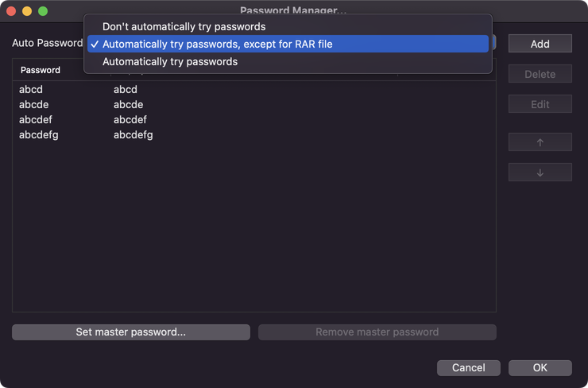Confirm with the OK button
Image resolution: width=588 pixels, height=388 pixels.
click(540, 367)
